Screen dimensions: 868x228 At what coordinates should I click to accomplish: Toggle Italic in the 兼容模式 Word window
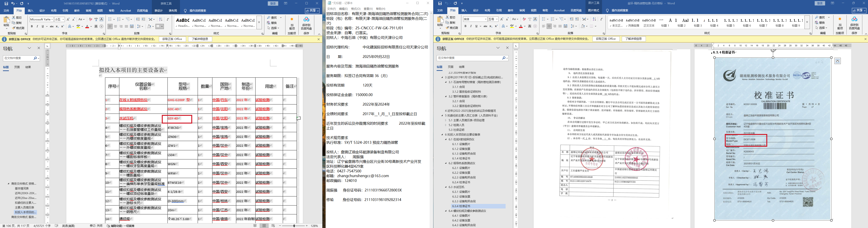[37, 26]
